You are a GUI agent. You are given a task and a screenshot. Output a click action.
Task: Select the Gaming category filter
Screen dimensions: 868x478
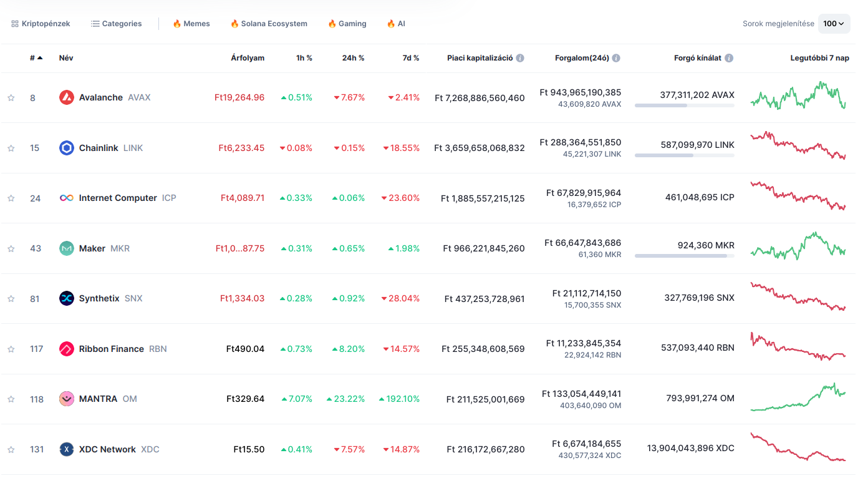[x=347, y=24]
